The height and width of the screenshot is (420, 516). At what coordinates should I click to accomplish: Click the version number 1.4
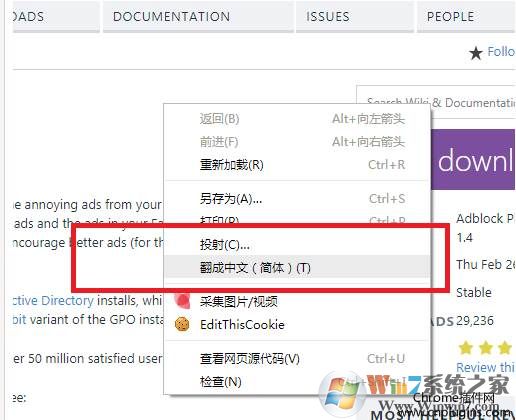464,238
